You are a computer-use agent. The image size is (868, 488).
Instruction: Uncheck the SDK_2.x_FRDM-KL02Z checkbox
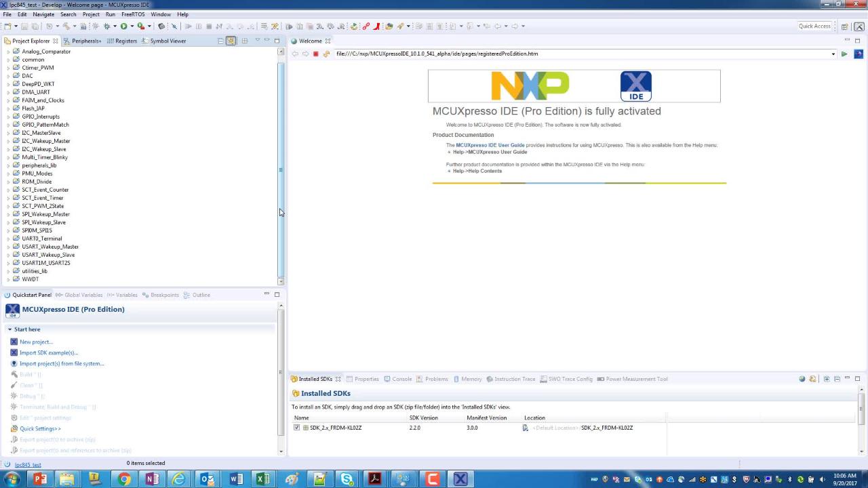point(296,428)
